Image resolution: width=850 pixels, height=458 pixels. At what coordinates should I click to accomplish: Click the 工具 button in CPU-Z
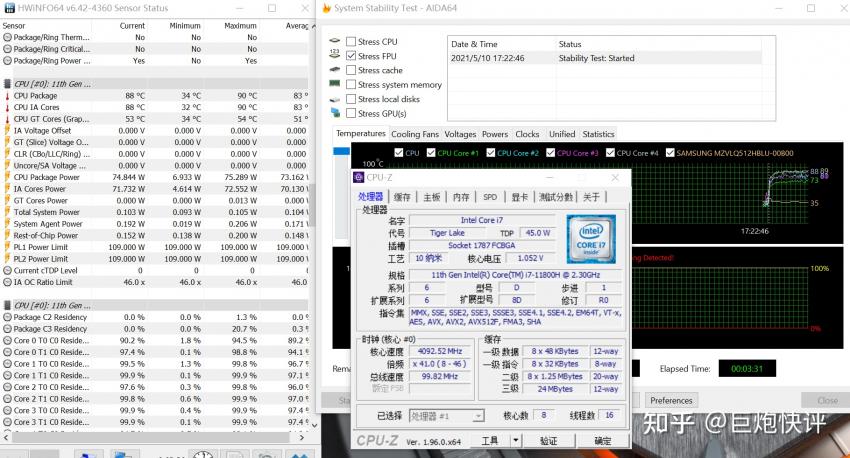pos(490,441)
